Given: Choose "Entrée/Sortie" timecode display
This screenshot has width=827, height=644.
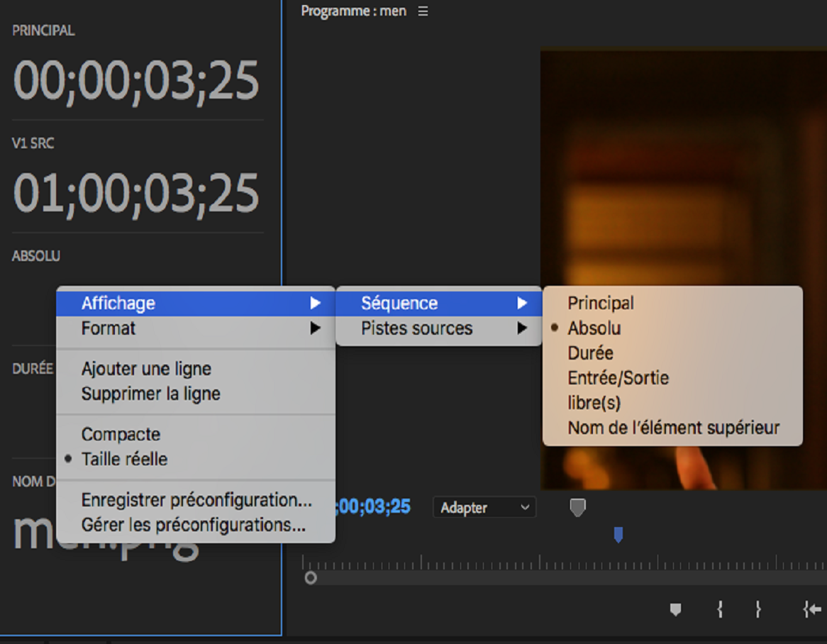Looking at the screenshot, I should coord(617,377).
